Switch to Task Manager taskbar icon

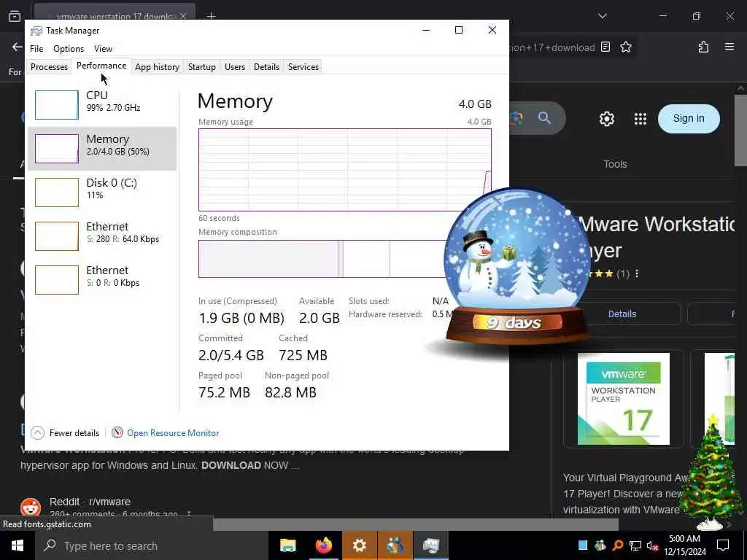[x=430, y=545]
